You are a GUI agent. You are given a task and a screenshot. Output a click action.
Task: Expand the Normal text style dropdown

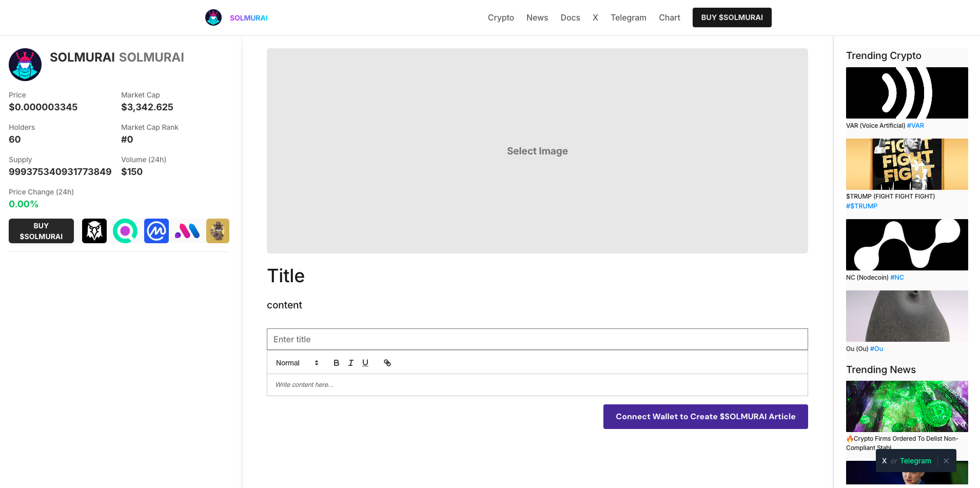[x=297, y=363]
